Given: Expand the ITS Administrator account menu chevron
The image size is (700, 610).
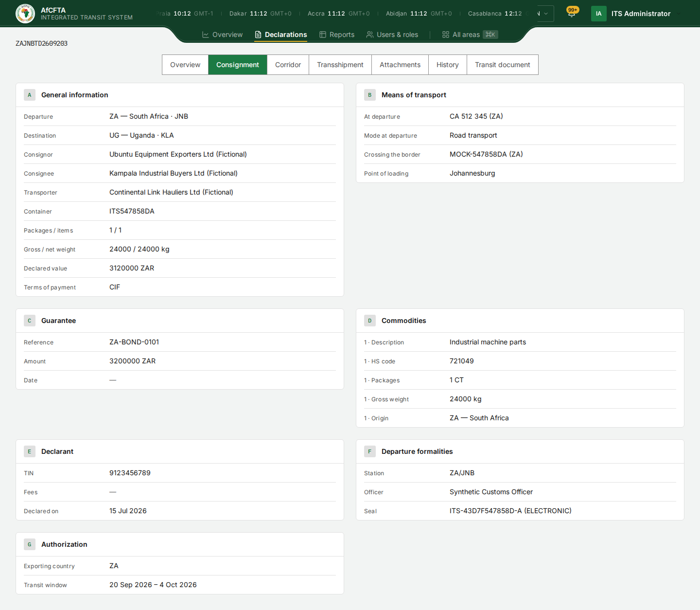Looking at the screenshot, I should [x=679, y=14].
